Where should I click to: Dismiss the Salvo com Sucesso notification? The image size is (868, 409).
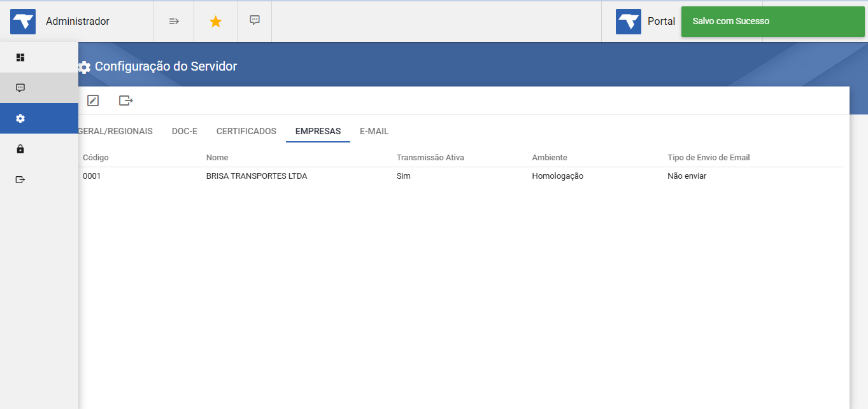(772, 22)
